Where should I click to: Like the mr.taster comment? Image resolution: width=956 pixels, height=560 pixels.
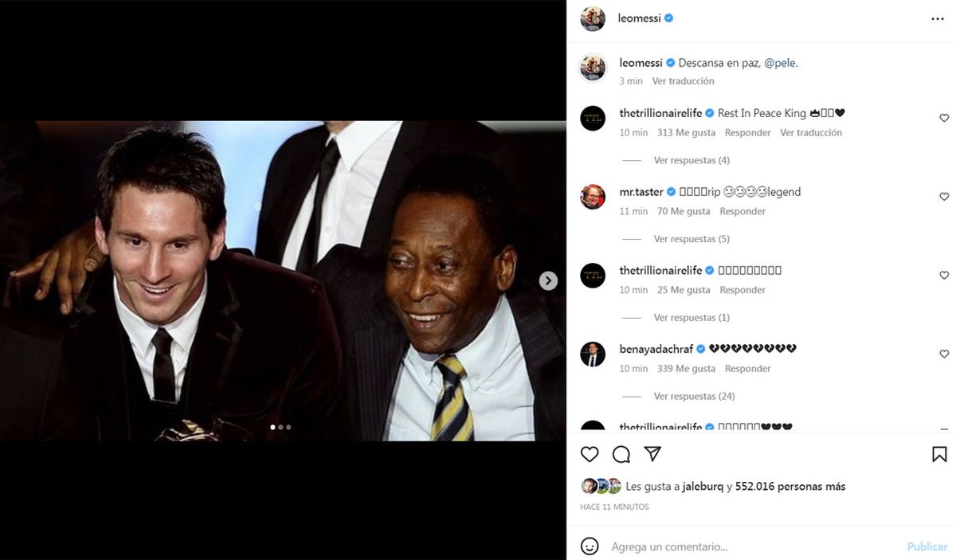tap(944, 197)
